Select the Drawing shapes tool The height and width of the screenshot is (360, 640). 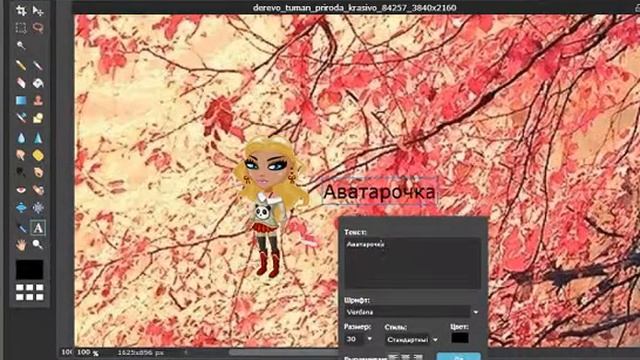(x=38, y=118)
